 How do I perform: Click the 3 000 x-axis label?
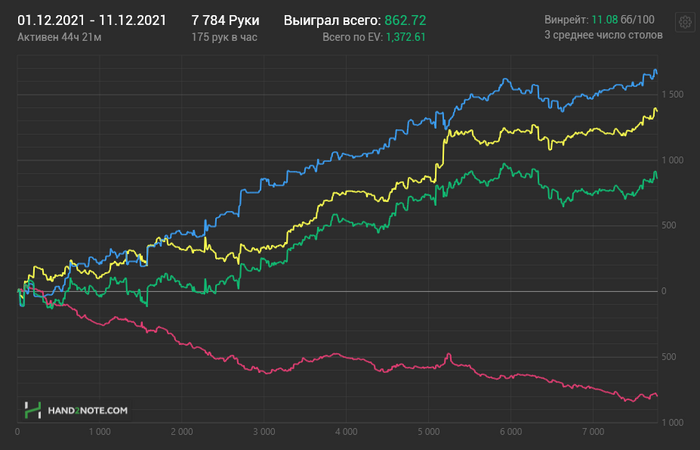(264, 432)
